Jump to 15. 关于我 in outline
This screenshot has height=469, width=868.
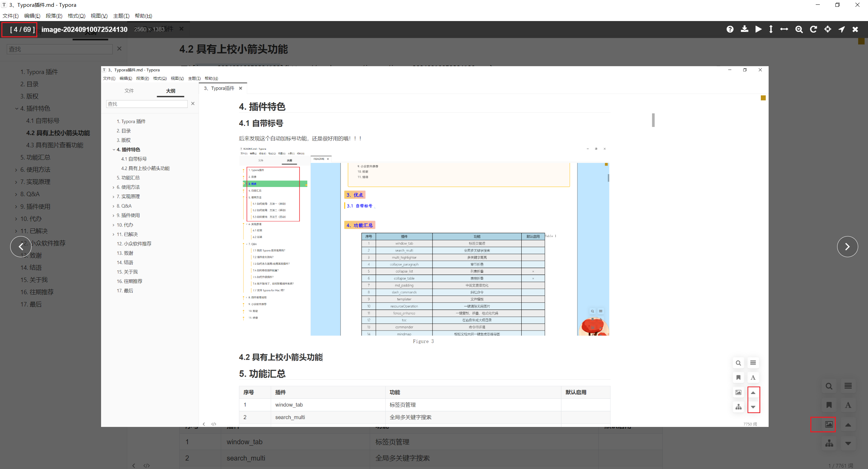click(34, 280)
